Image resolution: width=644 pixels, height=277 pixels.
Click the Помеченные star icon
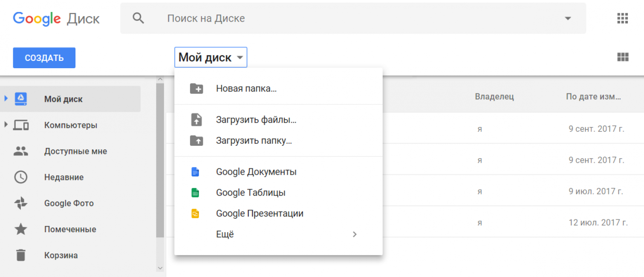21,229
